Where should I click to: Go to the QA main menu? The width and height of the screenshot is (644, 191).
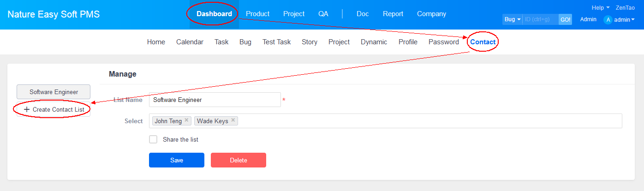(323, 14)
